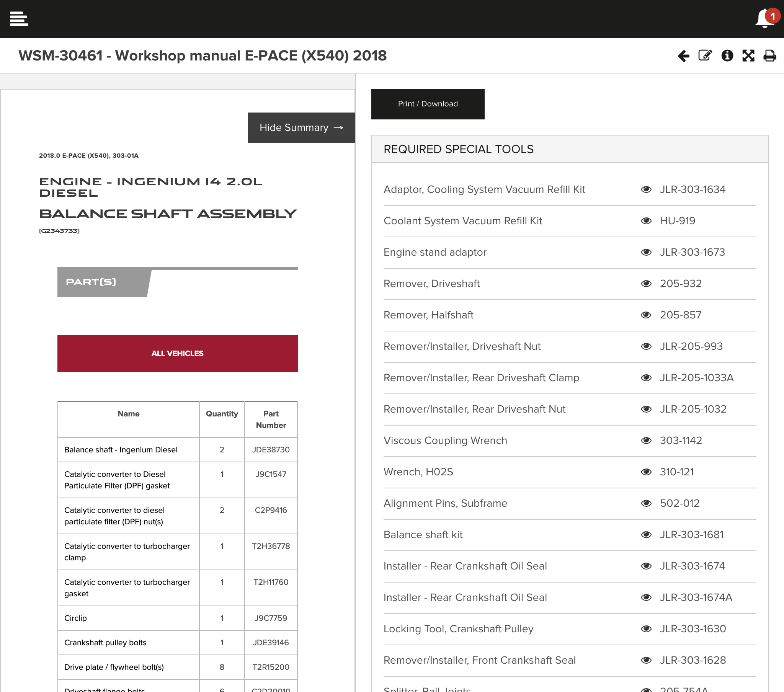
Task: View the Remover/Installer, Driveshaft Nut tool
Action: click(x=646, y=347)
